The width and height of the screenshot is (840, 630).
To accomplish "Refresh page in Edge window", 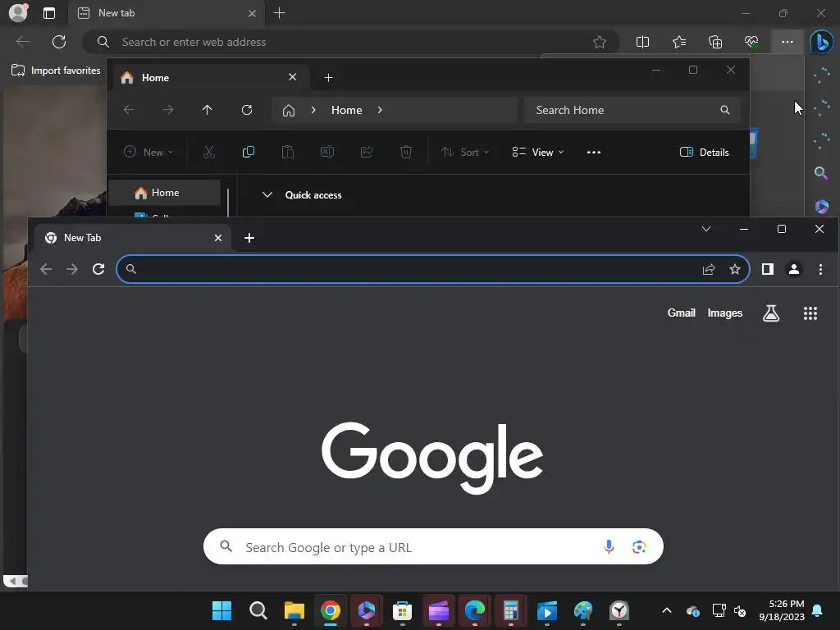I will click(59, 42).
